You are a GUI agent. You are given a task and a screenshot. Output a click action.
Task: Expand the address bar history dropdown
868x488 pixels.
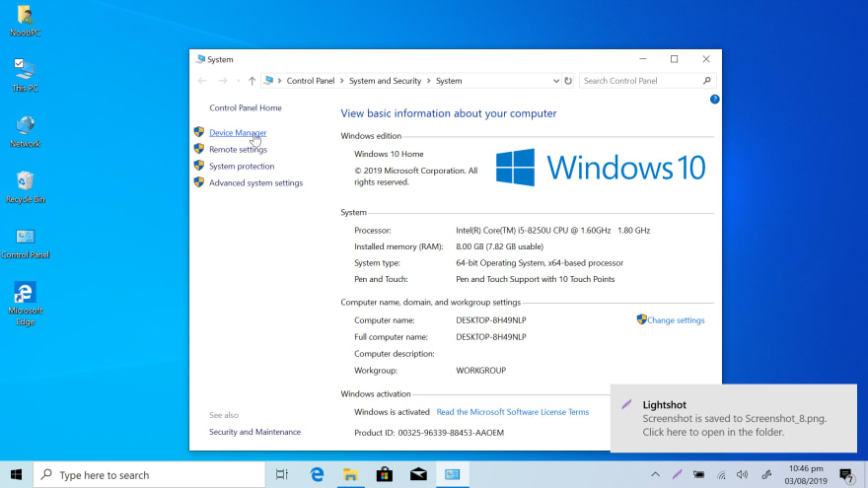(x=555, y=81)
